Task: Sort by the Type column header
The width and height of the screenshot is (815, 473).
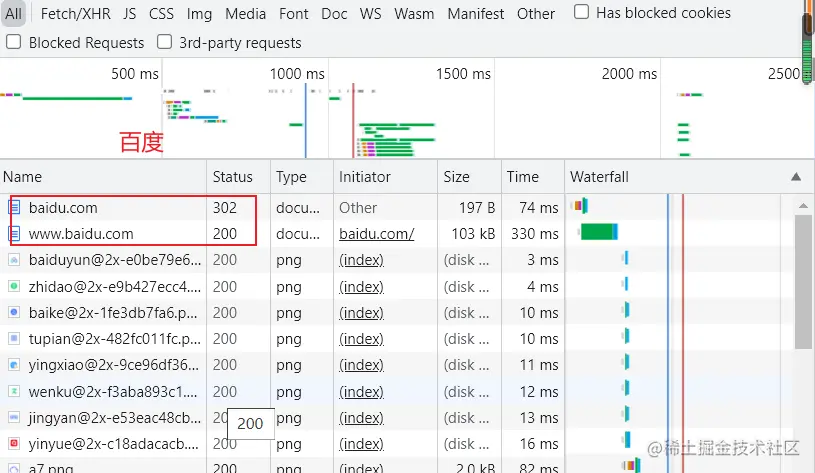Action: point(301,177)
